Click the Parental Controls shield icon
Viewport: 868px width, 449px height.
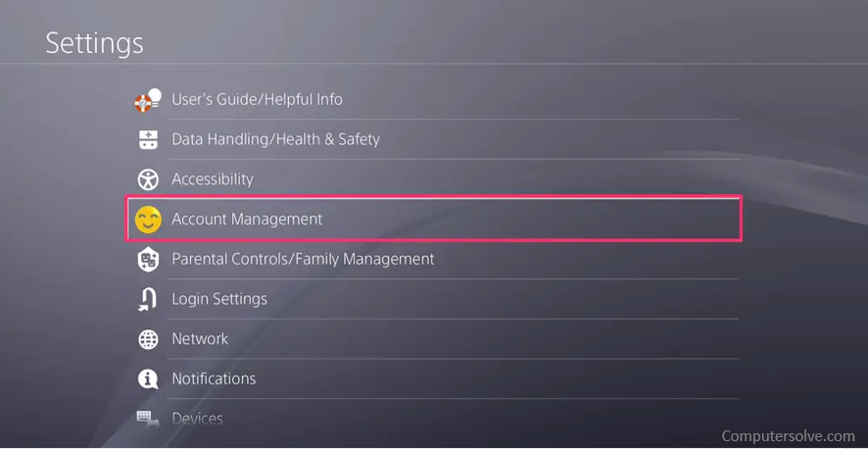point(148,259)
